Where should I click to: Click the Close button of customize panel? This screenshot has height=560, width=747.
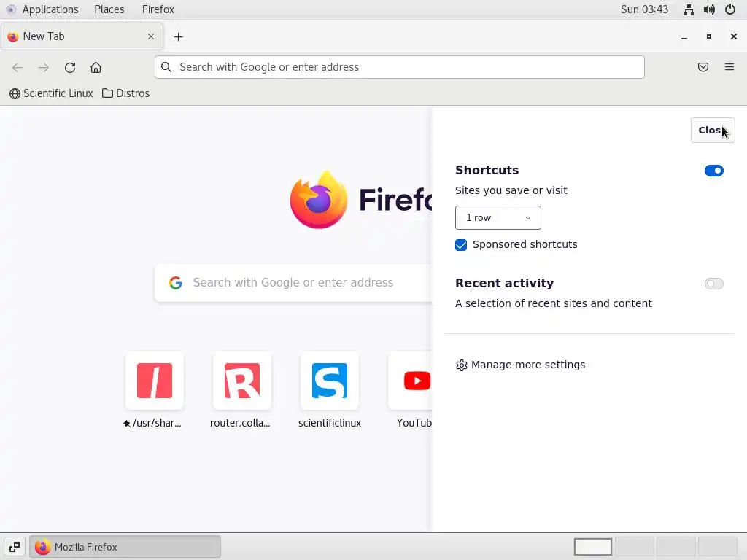click(x=713, y=130)
